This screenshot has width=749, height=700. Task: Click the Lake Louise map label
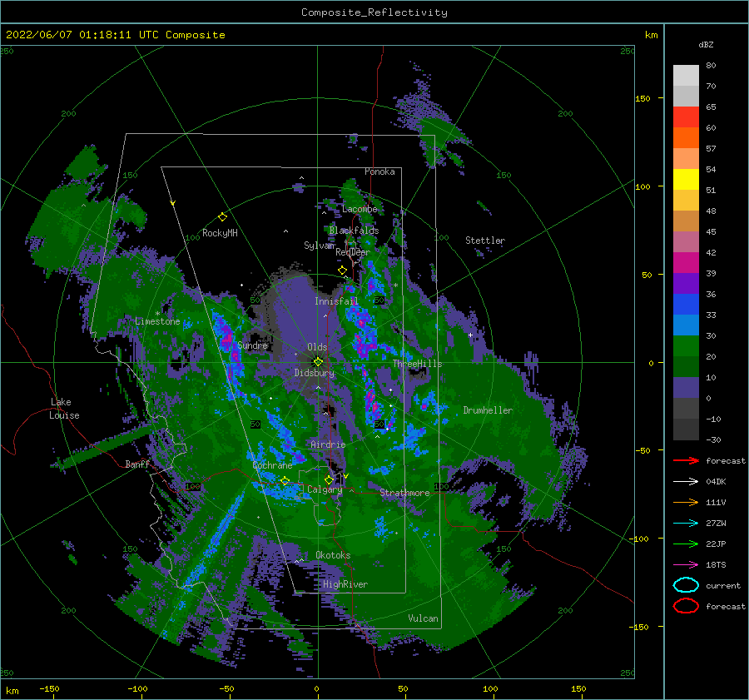click(x=64, y=409)
